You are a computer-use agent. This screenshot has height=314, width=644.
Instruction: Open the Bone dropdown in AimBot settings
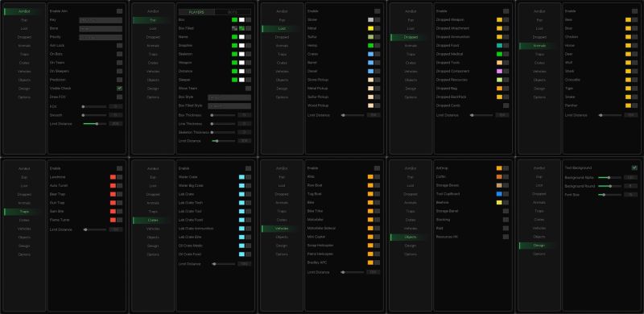click(101, 29)
